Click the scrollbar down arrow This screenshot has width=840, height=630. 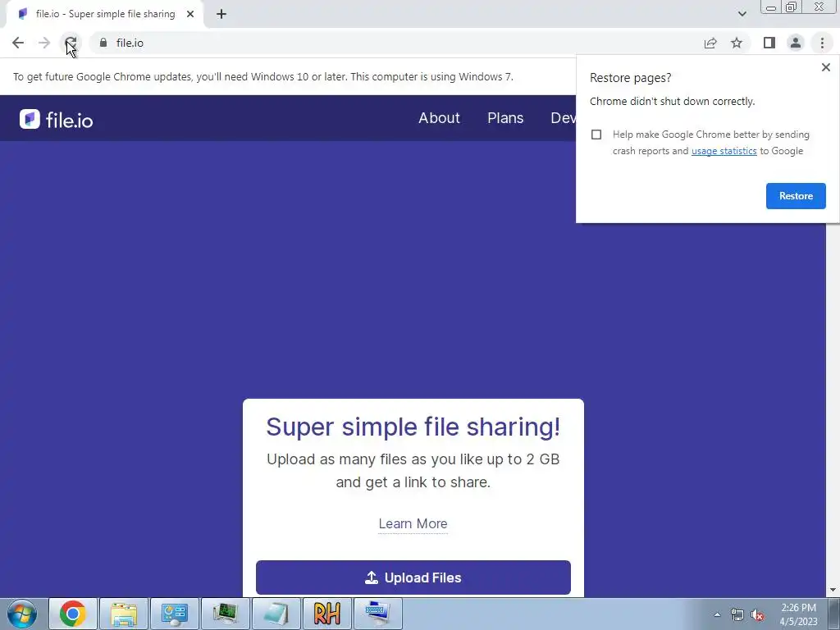(833, 591)
